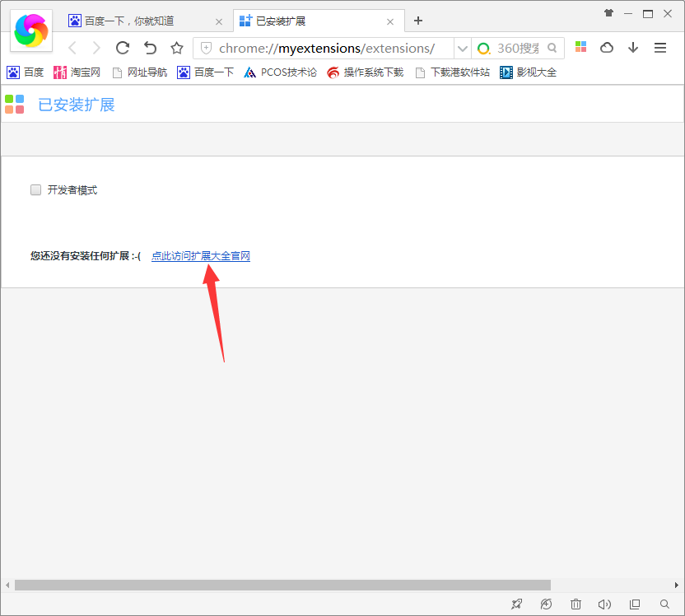Click the page mute speaker icon

coord(604,604)
